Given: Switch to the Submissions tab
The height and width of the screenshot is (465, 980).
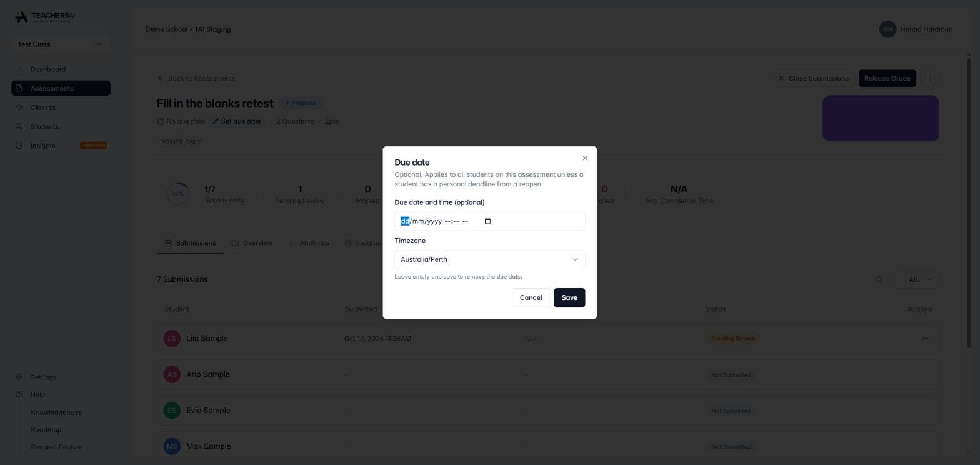Looking at the screenshot, I should click(190, 243).
